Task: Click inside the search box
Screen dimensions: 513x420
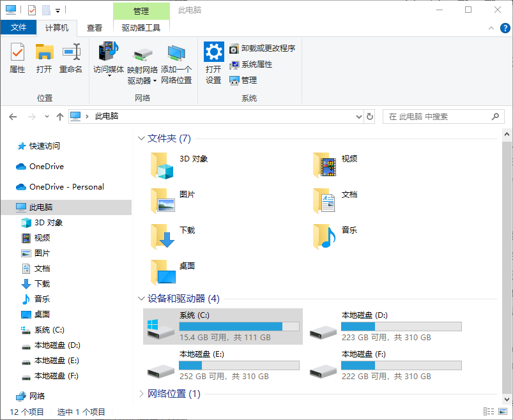Action: 434,116
